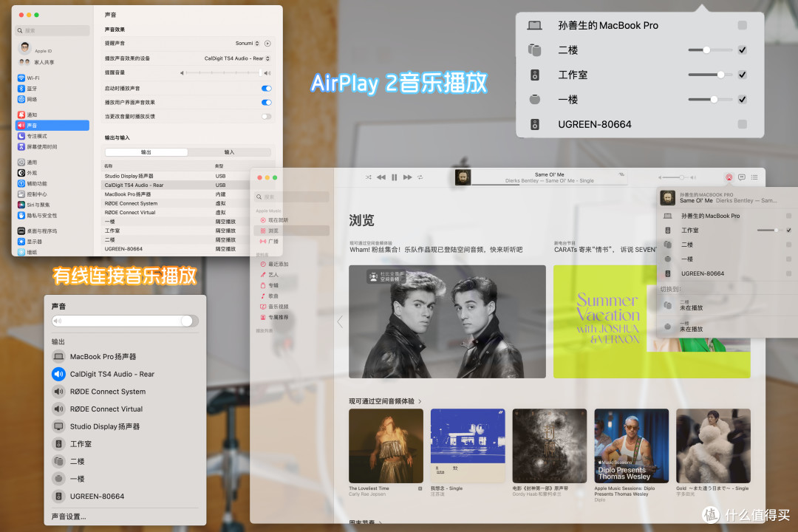Click the Settings search field

(x=52, y=30)
